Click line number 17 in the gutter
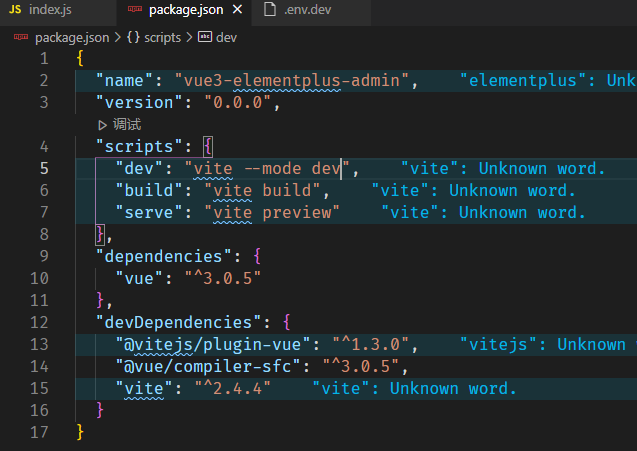 click(x=39, y=432)
